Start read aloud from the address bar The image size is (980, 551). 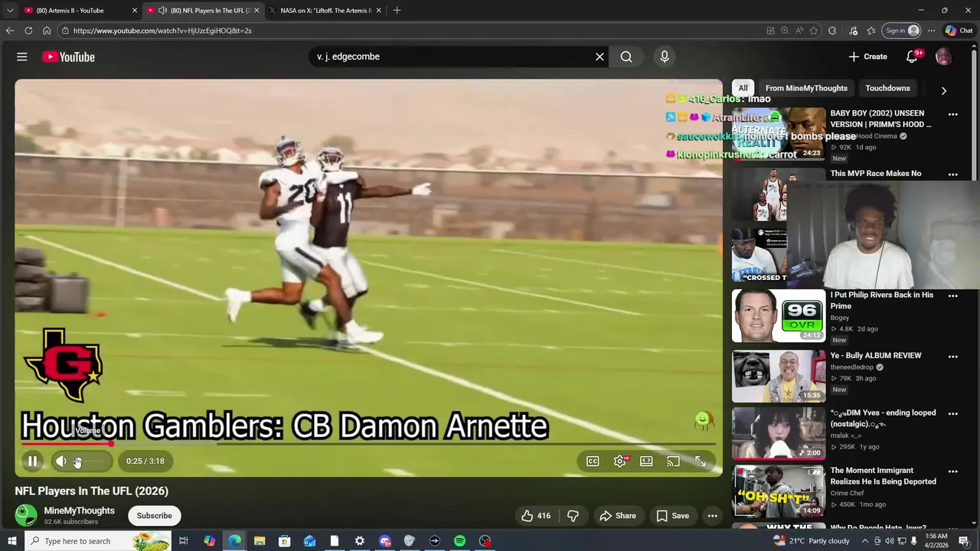point(799,31)
